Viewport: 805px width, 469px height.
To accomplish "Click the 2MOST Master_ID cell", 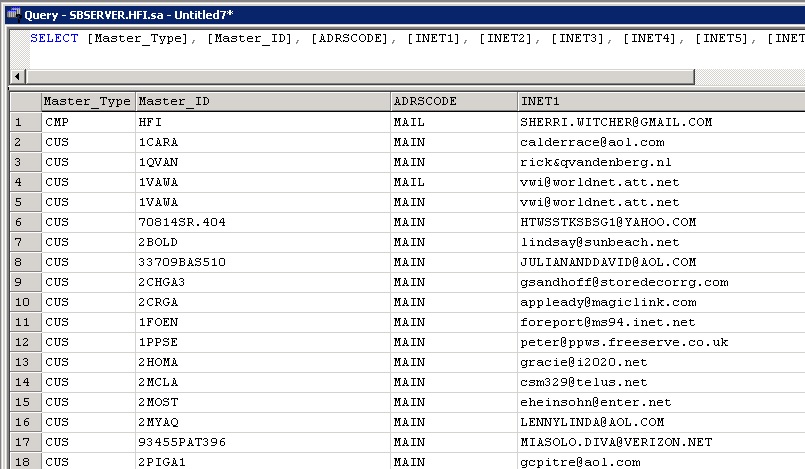I will click(263, 402).
